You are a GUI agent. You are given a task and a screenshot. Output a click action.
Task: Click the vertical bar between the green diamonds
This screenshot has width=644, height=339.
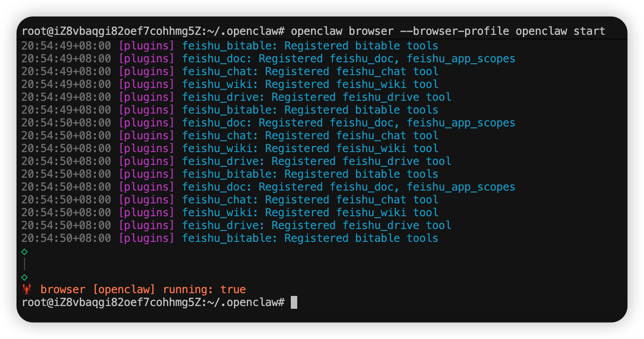pyautogui.click(x=24, y=264)
